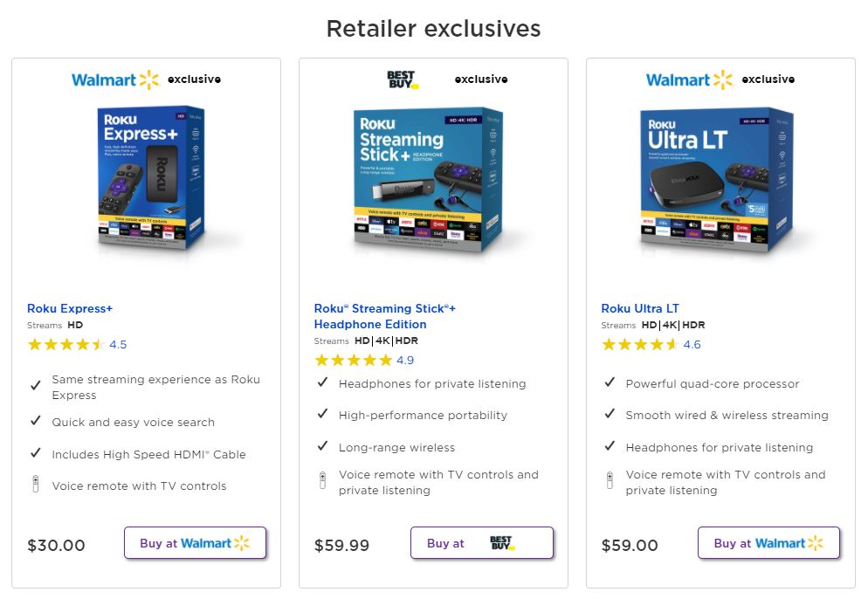Click Buy at Walmart for $30.00 Express+
Screen dimensions: 868x599
click(x=195, y=542)
